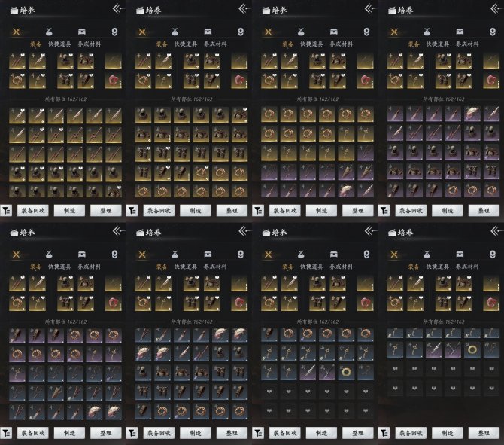
Task: Click 整理 in top row first panel
Action: (x=106, y=210)
